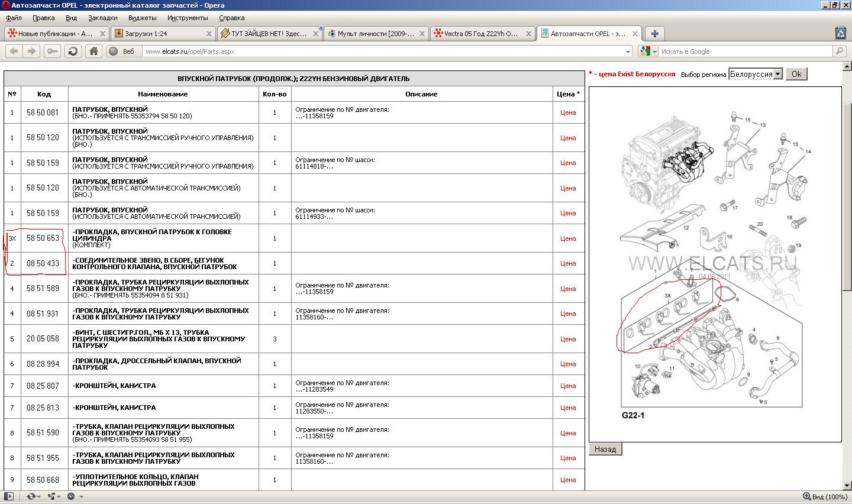This screenshot has height=504, width=852.
Task: Click the Назад button below the diagram
Action: (x=605, y=449)
